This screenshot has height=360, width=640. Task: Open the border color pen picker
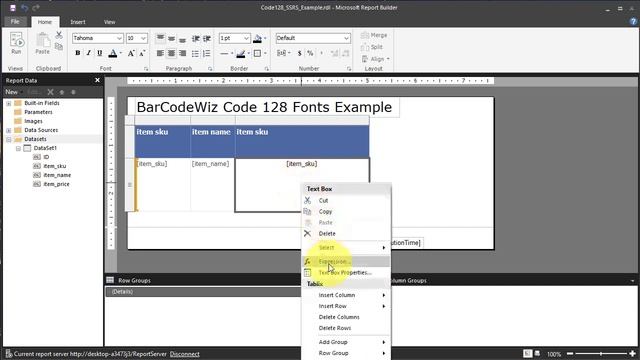pyautogui.click(x=241, y=53)
